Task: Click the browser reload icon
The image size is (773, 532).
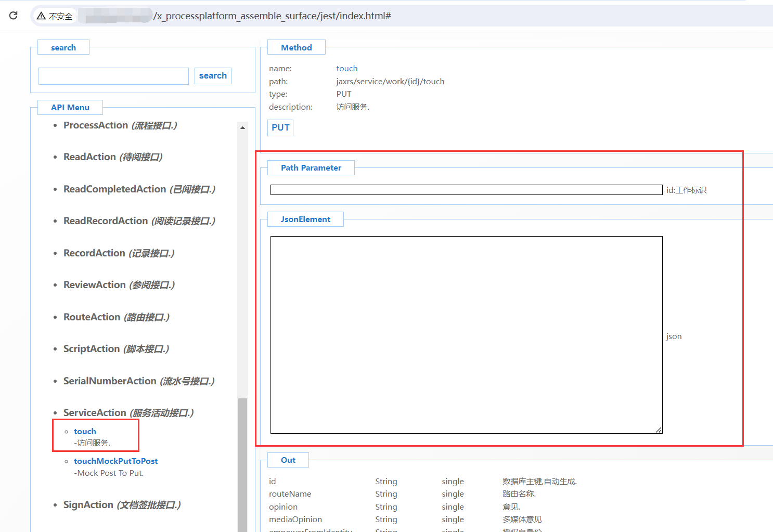Action: pos(14,16)
